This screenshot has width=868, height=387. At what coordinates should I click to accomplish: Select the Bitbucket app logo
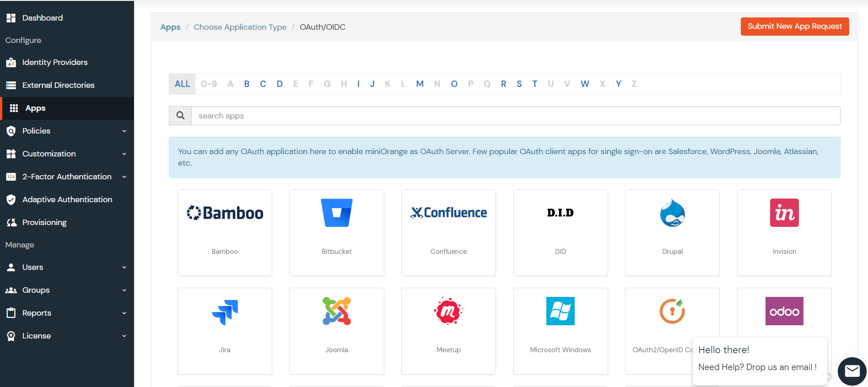click(x=337, y=213)
